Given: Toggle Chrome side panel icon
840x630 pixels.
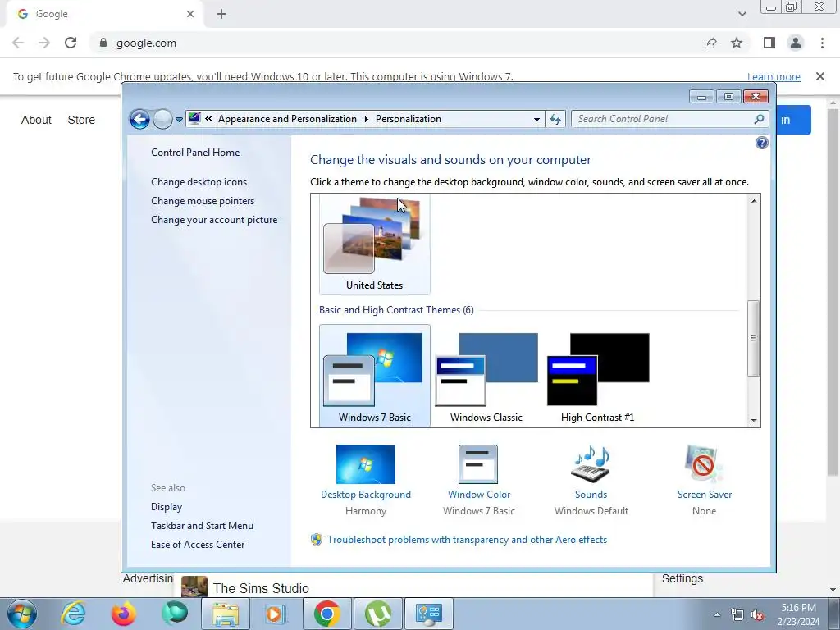Looking at the screenshot, I should point(769,43).
